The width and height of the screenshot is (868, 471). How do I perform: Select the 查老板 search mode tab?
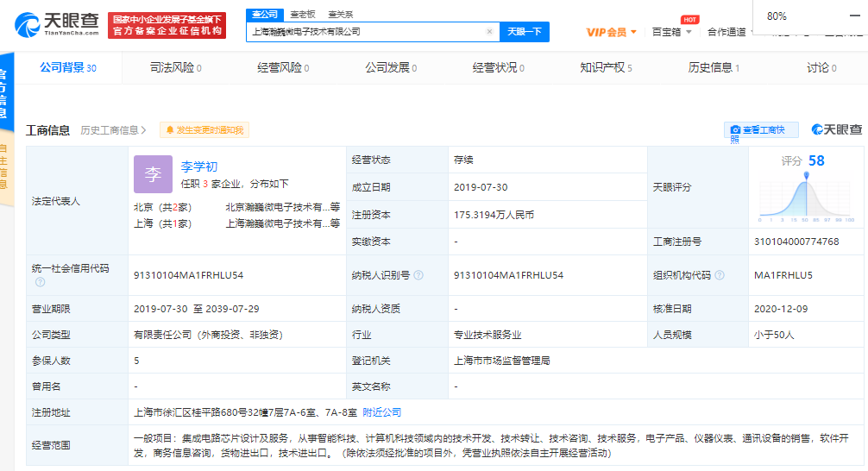302,14
